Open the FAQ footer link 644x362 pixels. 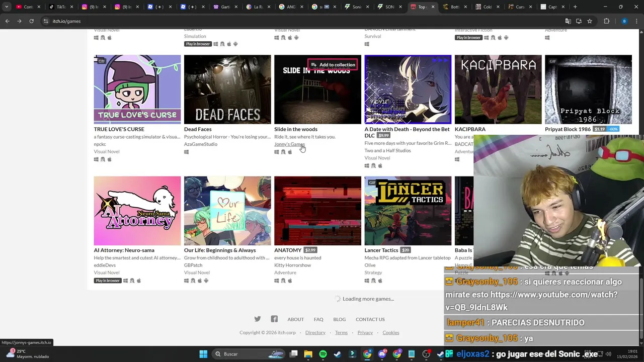point(318,319)
